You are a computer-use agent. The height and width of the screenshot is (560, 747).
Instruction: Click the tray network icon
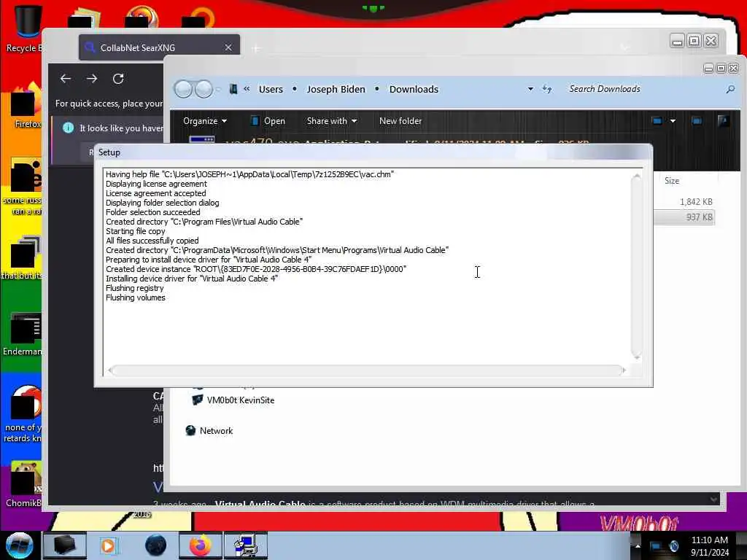pyautogui.click(x=656, y=545)
